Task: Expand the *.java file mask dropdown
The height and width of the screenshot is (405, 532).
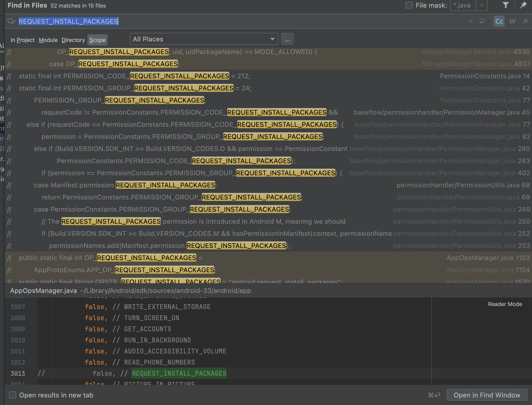Action: click(481, 5)
